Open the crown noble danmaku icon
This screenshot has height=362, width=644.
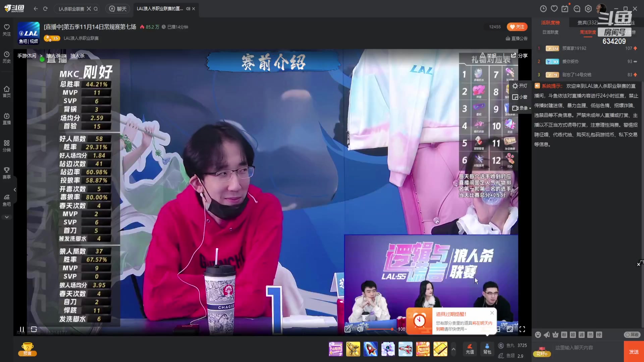555,335
